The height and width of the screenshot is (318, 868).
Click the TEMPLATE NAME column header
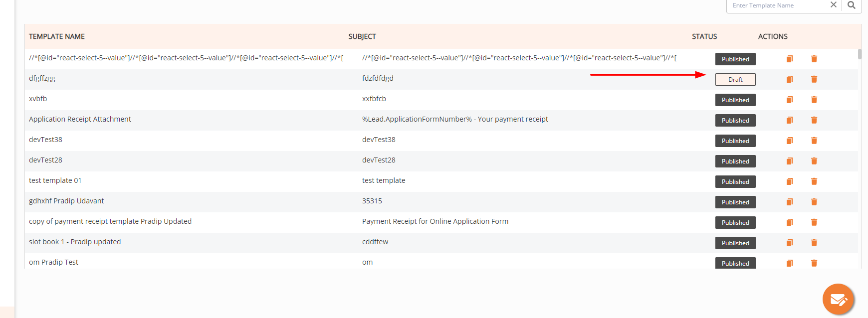coord(57,36)
